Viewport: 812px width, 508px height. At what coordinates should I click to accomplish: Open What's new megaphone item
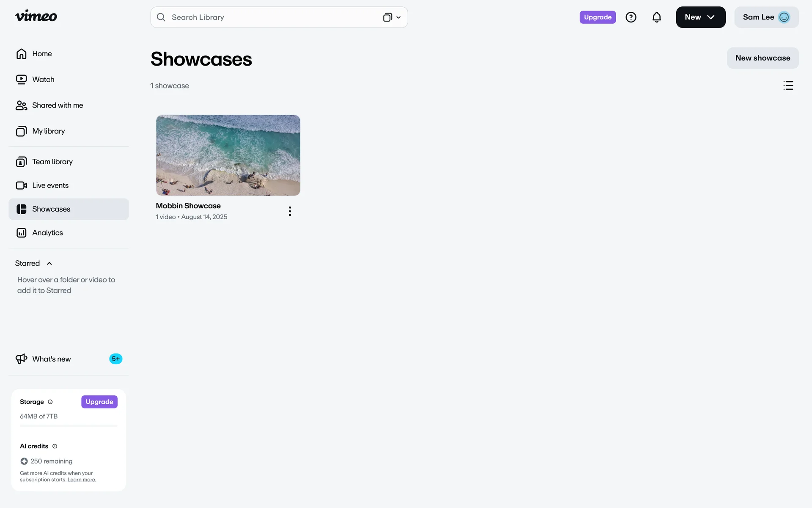(52, 359)
